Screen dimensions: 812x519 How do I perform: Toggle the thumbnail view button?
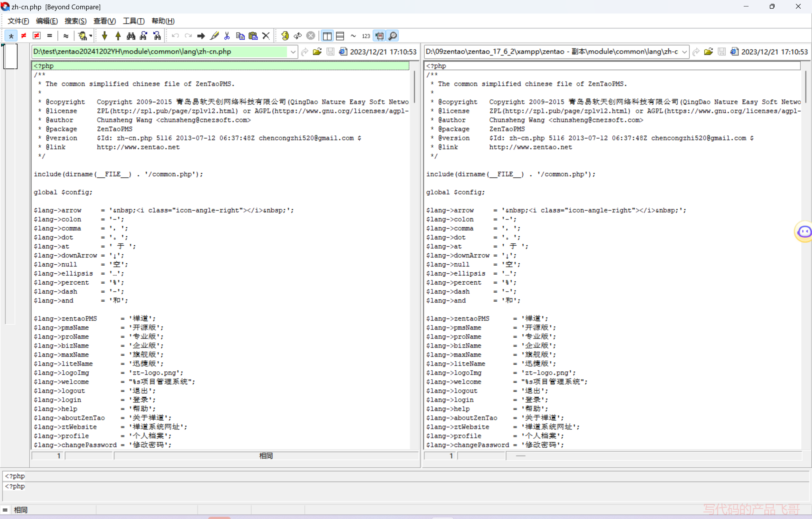tap(380, 36)
